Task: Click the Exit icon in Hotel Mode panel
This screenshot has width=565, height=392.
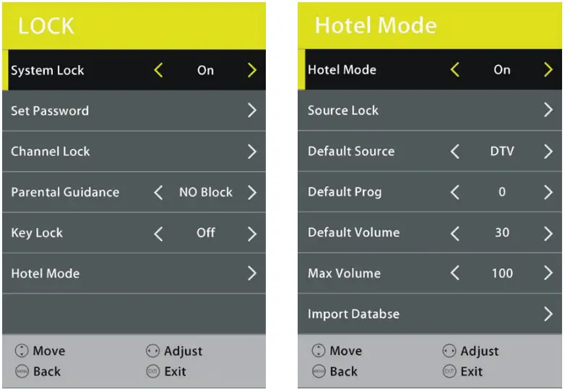Action: (449, 372)
